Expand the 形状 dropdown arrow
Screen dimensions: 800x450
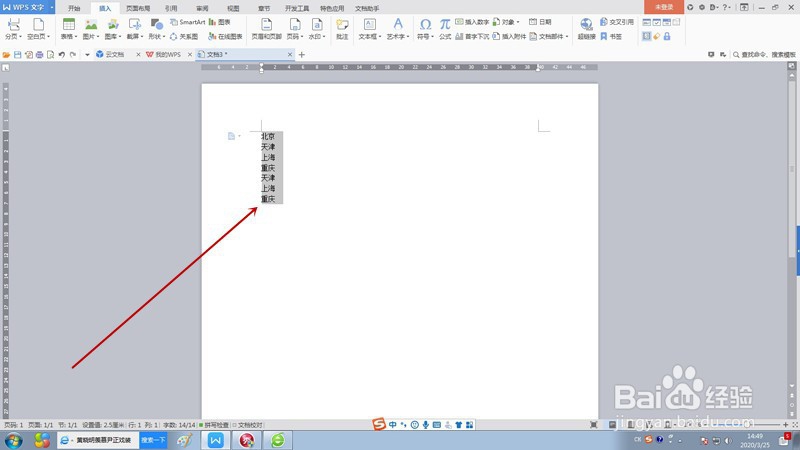click(x=164, y=37)
